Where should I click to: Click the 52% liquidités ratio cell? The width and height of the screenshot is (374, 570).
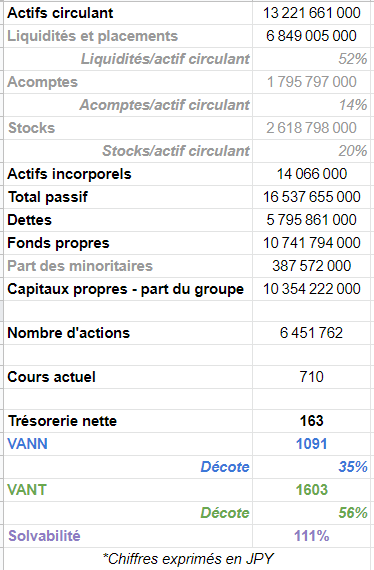pos(311,59)
